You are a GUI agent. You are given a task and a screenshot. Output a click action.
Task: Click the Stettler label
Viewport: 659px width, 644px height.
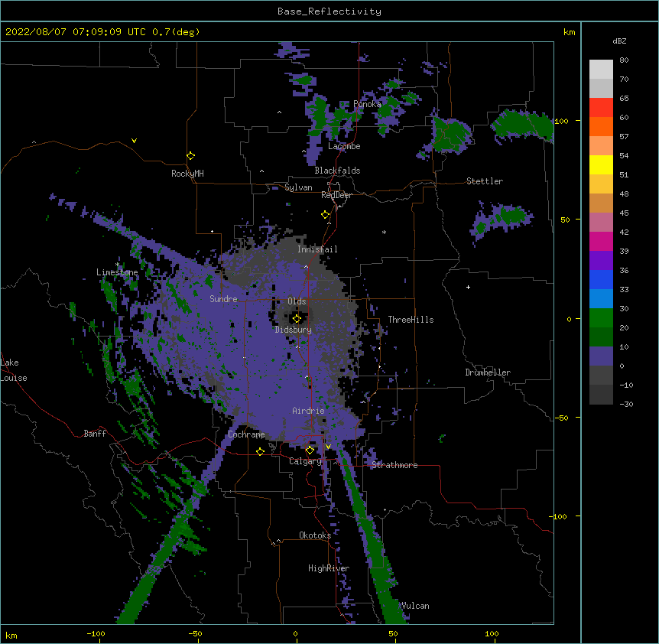[x=485, y=181]
